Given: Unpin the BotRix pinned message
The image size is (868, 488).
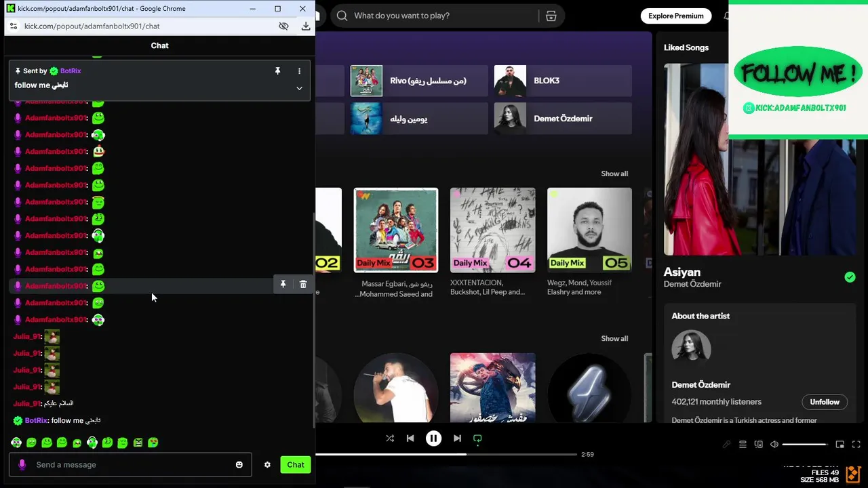Looking at the screenshot, I should 277,70.
